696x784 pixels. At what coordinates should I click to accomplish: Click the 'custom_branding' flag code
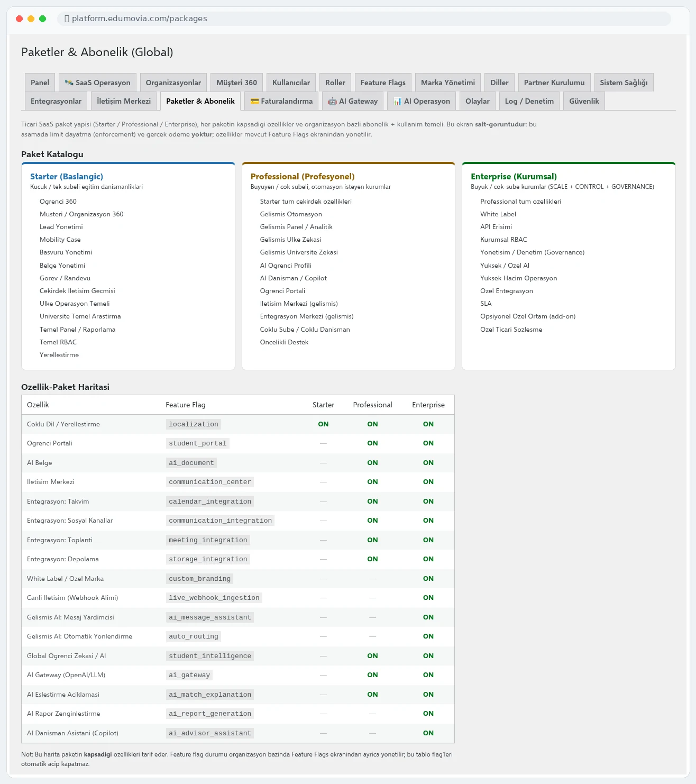click(x=200, y=579)
